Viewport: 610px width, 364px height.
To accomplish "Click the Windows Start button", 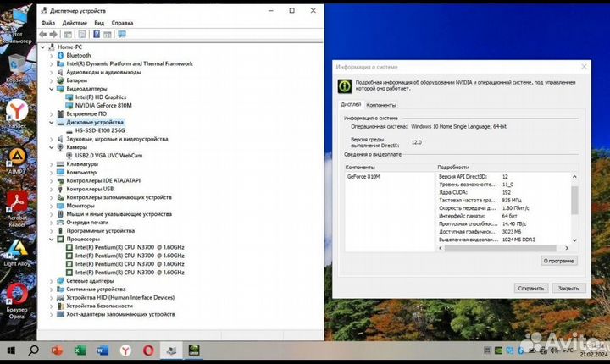I will (x=11, y=350).
